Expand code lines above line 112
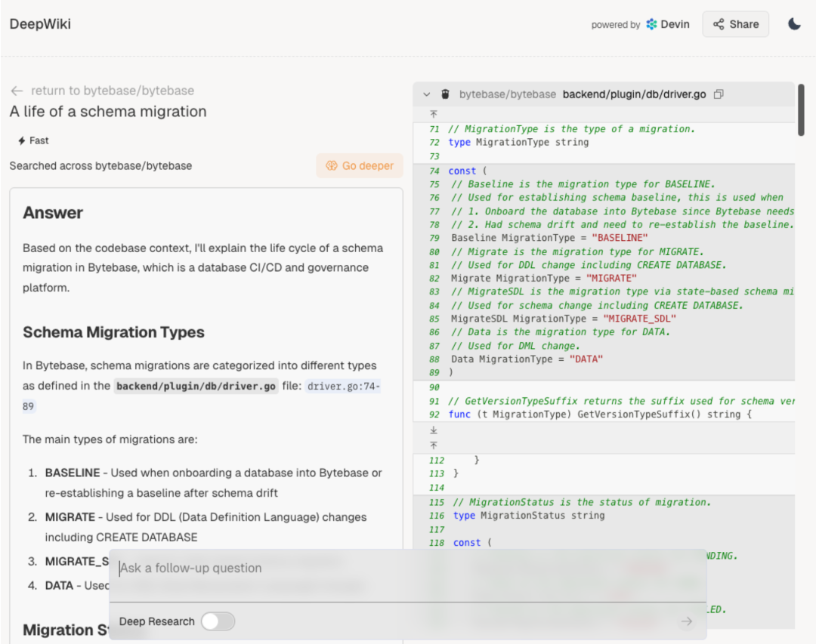Viewport: 816px width, 644px height. [x=434, y=445]
